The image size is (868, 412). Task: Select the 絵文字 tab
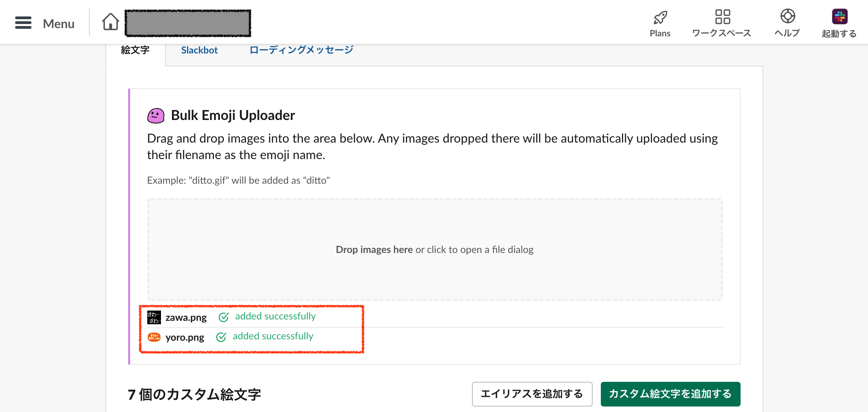coord(135,50)
